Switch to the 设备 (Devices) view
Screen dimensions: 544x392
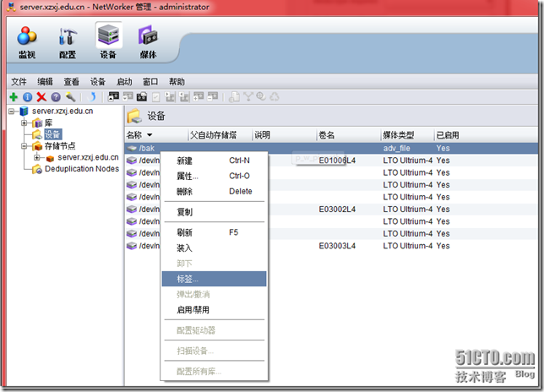[108, 42]
